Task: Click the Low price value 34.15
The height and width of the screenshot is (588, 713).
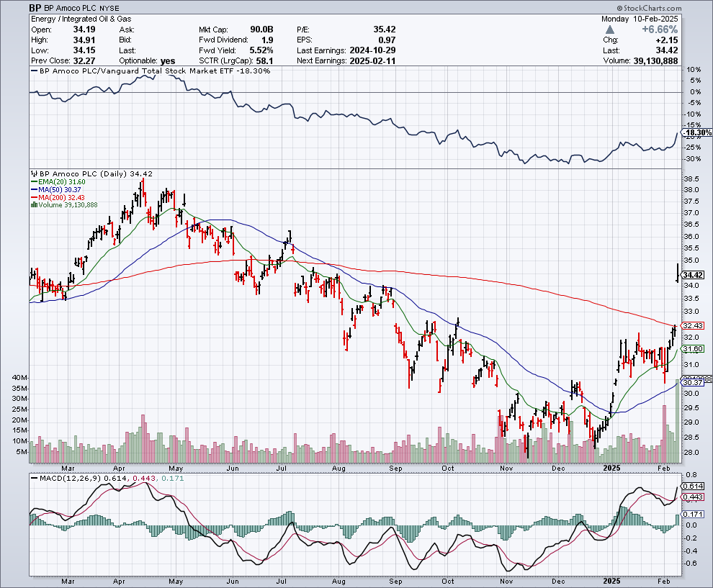Action: tap(84, 50)
